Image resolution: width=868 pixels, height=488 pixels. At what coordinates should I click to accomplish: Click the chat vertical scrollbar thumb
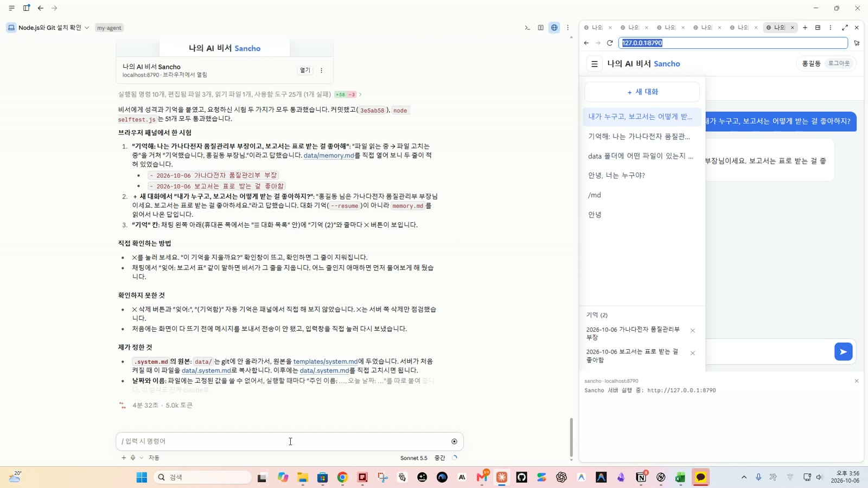571,437
